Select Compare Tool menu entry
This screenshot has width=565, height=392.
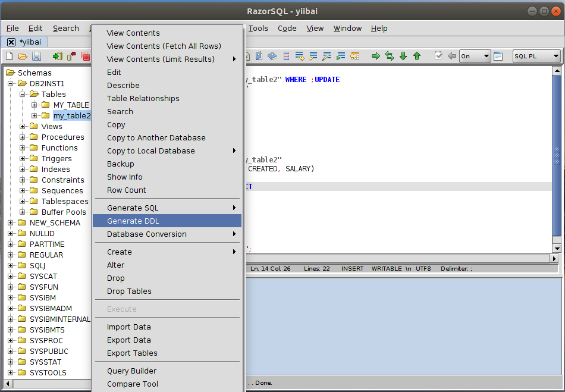[x=167, y=384]
